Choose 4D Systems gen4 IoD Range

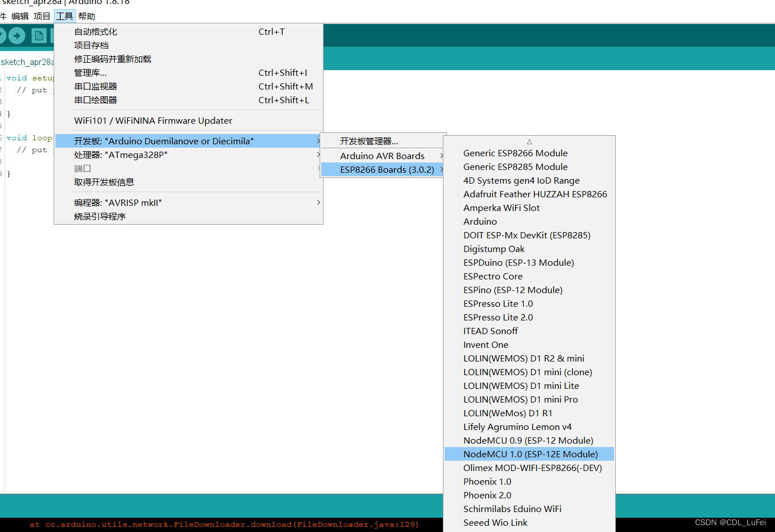pyautogui.click(x=530, y=181)
